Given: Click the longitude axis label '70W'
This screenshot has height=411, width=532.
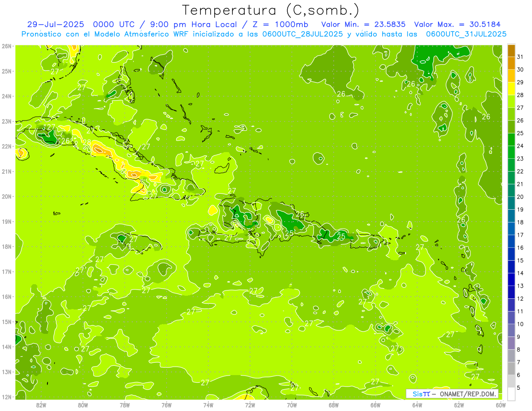Looking at the screenshot, I should point(292,405).
